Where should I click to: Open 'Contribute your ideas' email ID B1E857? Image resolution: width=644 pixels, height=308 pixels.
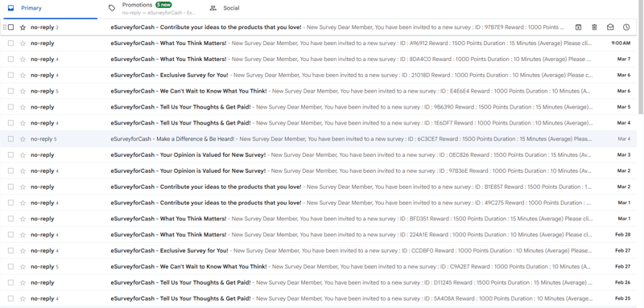coord(318,187)
